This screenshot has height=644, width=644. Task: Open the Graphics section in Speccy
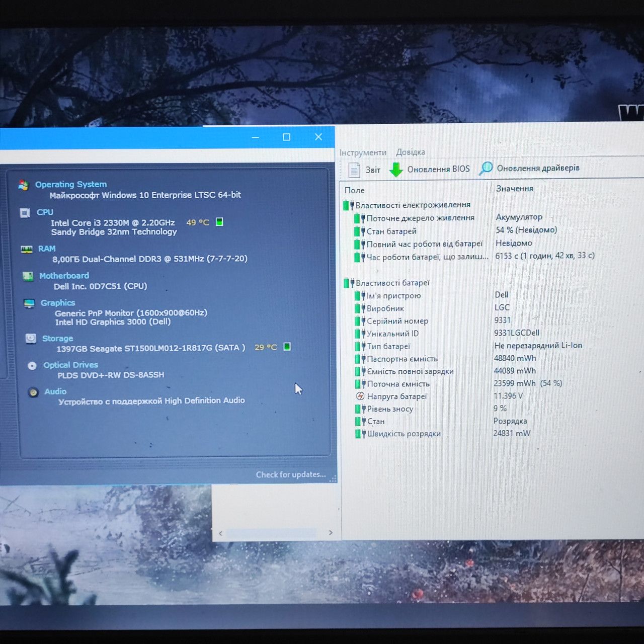(x=58, y=303)
